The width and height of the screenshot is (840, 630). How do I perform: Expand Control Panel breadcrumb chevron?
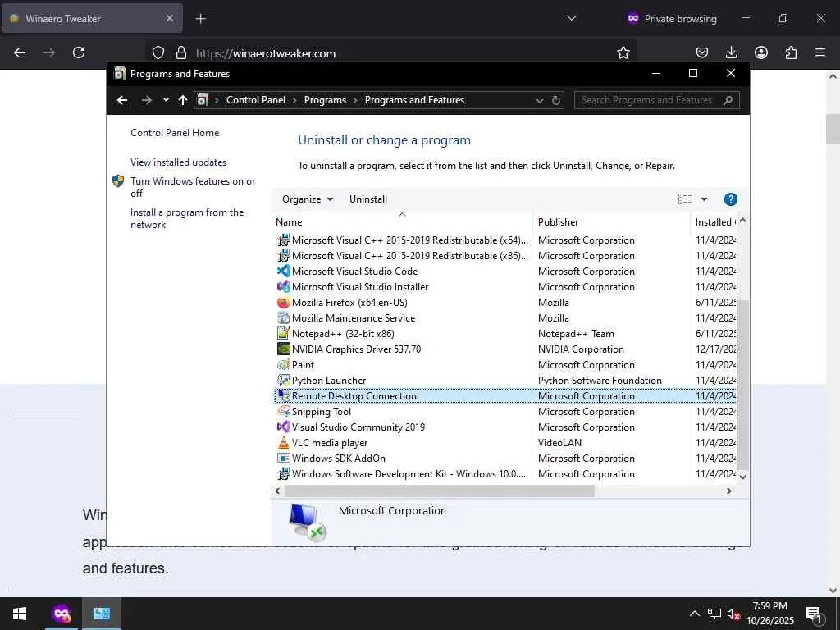pos(294,100)
